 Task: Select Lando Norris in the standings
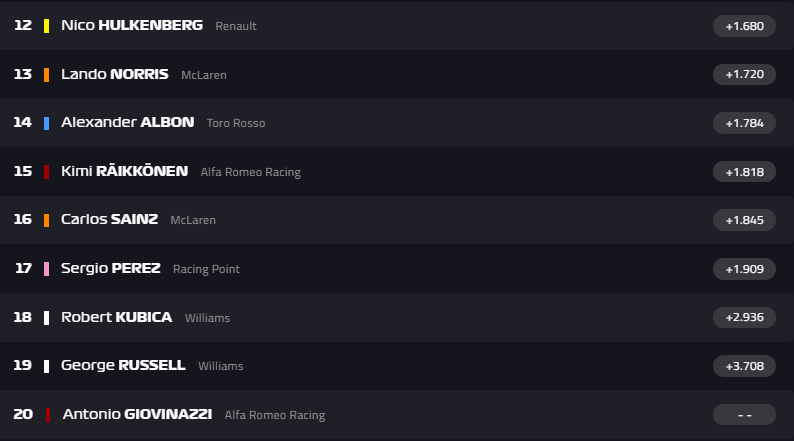coord(114,74)
